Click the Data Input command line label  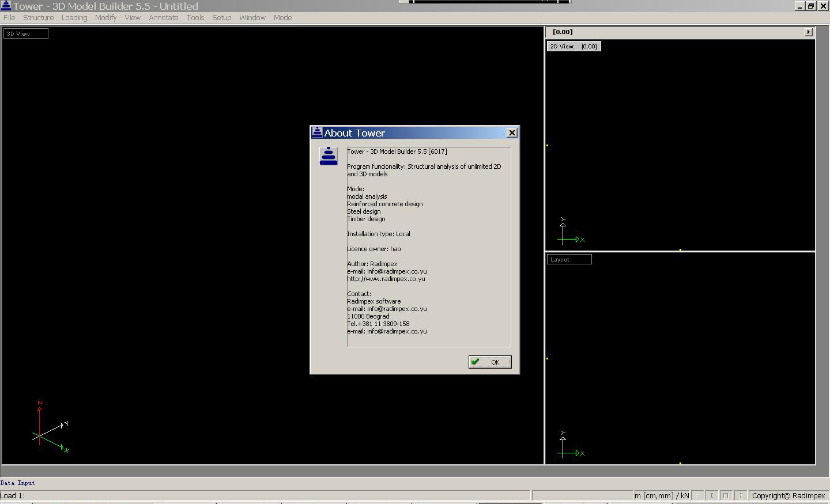(18, 483)
